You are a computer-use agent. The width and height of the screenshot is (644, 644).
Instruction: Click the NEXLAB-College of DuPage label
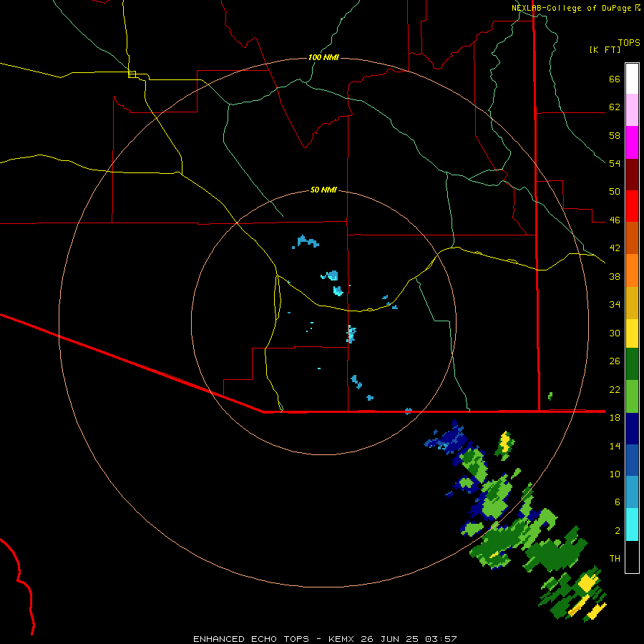click(571, 8)
